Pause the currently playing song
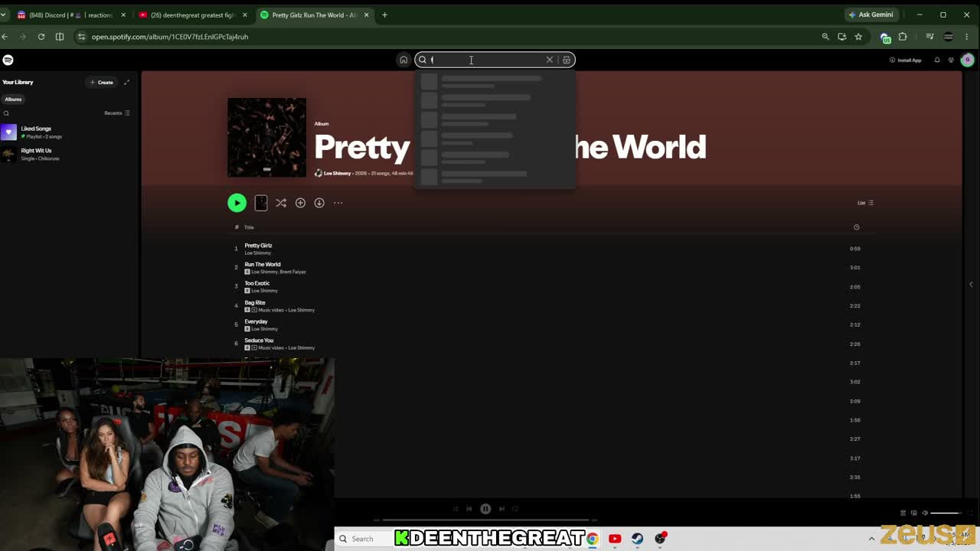 (485, 509)
